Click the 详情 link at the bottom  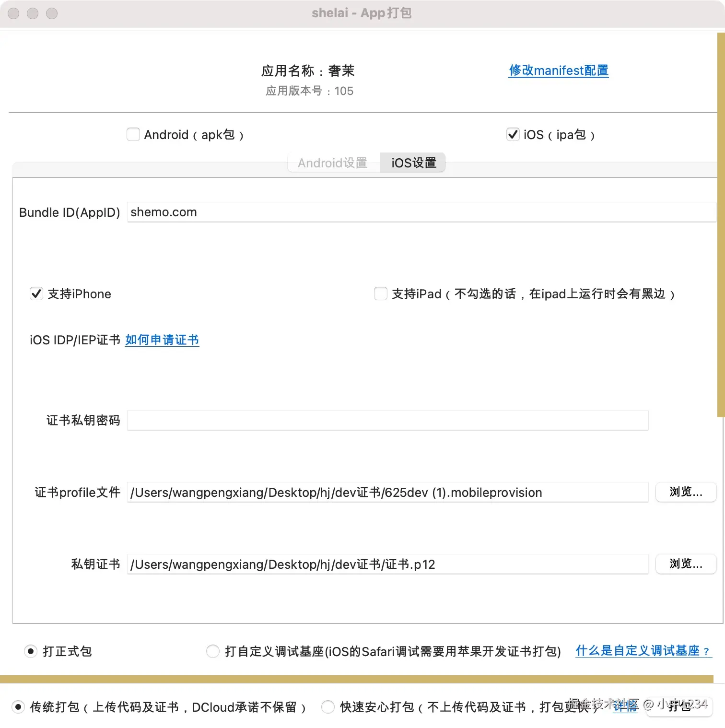pyautogui.click(x=626, y=705)
